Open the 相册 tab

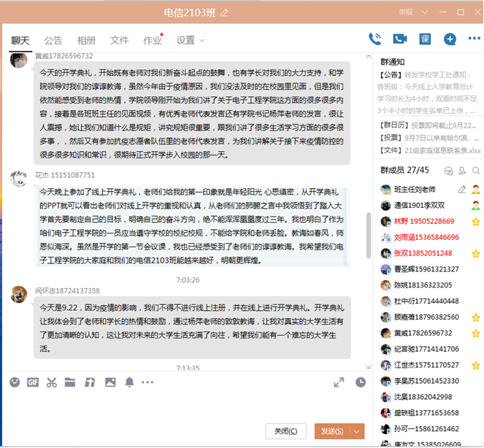(86, 40)
